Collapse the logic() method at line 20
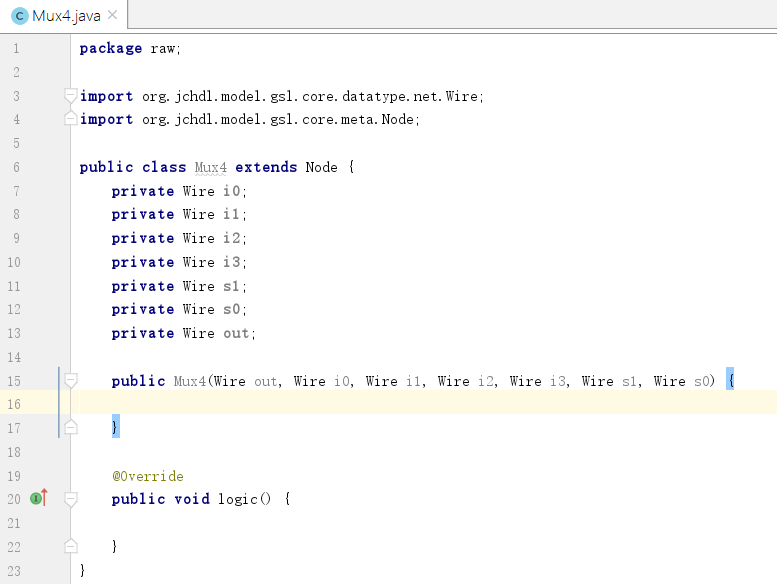Screen dimensions: 777x584 [x=70, y=498]
